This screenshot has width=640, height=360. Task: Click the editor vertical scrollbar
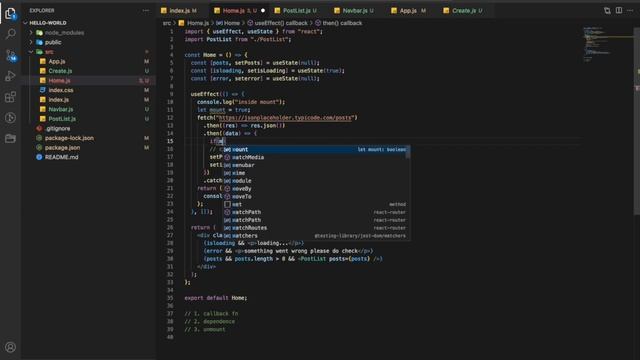pyautogui.click(x=637, y=122)
